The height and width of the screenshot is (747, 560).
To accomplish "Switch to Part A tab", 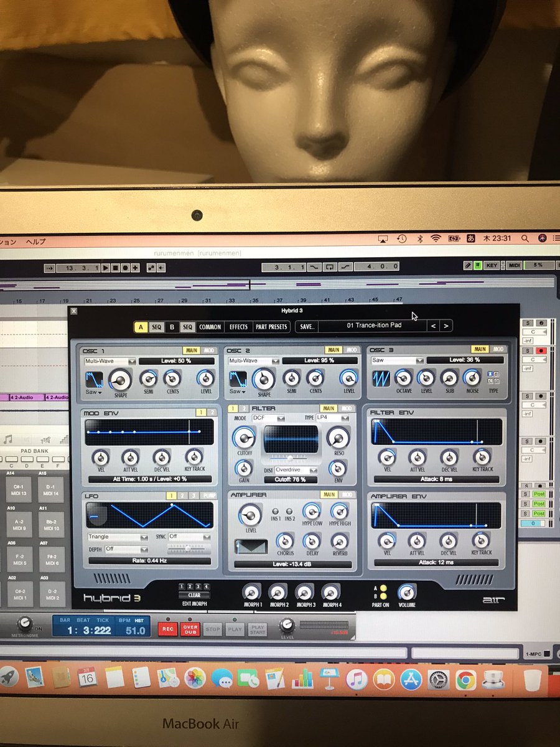I will click(141, 327).
